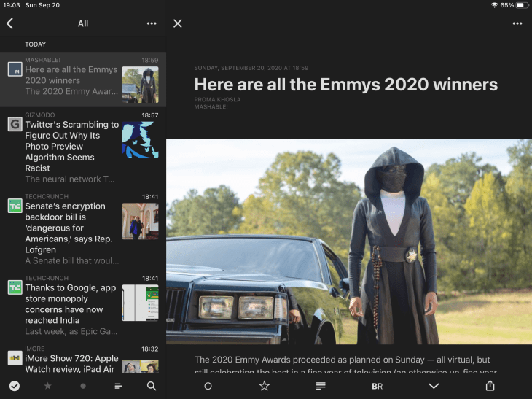Go back using the left chevron arrow
This screenshot has height=399, width=532.
click(x=10, y=23)
